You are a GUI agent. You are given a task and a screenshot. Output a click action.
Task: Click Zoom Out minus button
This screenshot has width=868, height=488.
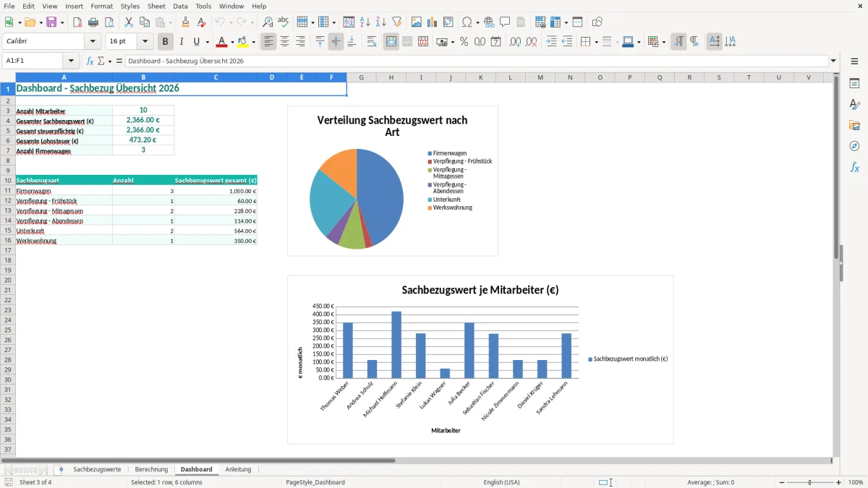pos(782,482)
